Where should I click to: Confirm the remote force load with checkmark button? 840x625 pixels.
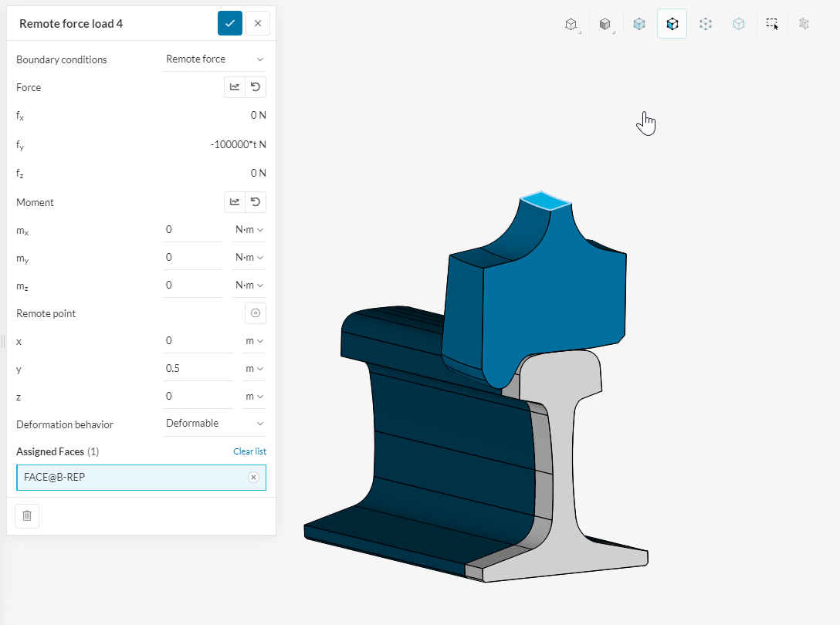[230, 23]
